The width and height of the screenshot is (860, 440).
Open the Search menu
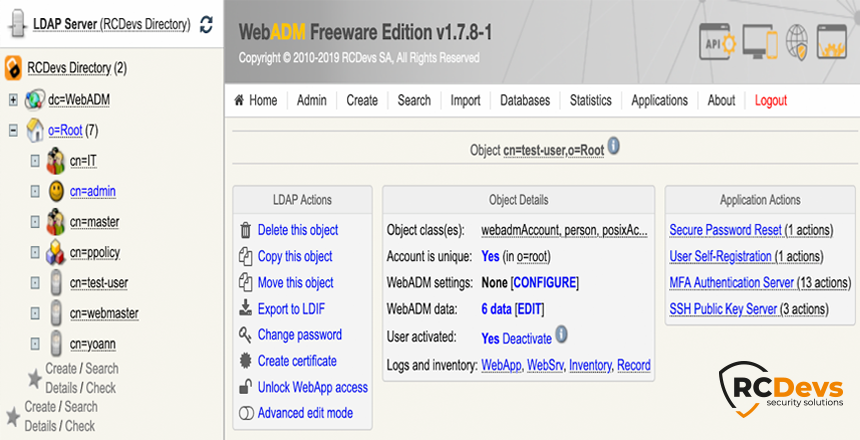[414, 100]
